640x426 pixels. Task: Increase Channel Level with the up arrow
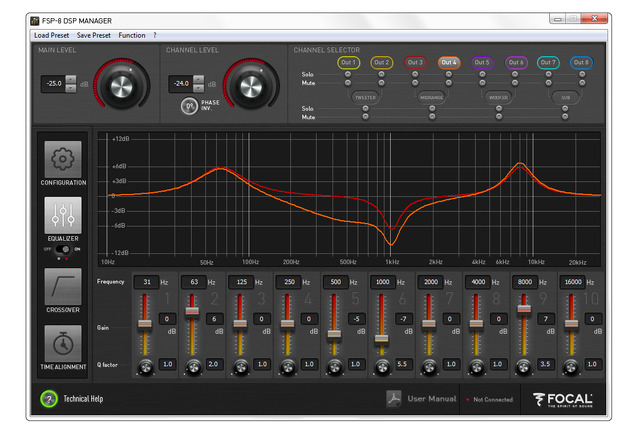(199, 79)
